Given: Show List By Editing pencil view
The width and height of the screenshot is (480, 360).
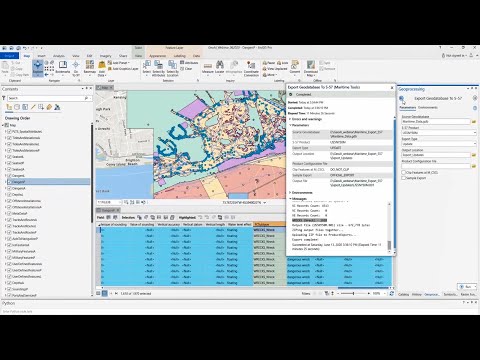Looking at the screenshot, I should [33, 107].
